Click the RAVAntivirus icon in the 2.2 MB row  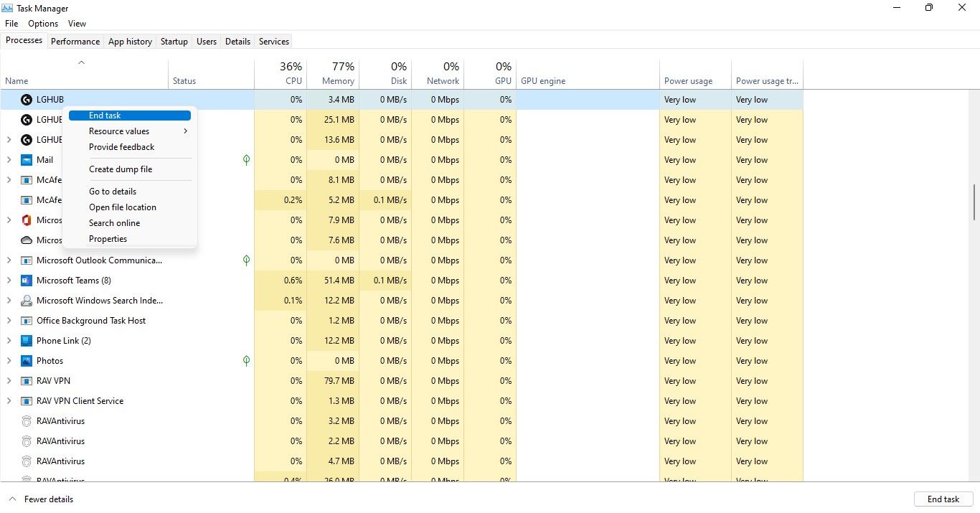coord(27,441)
